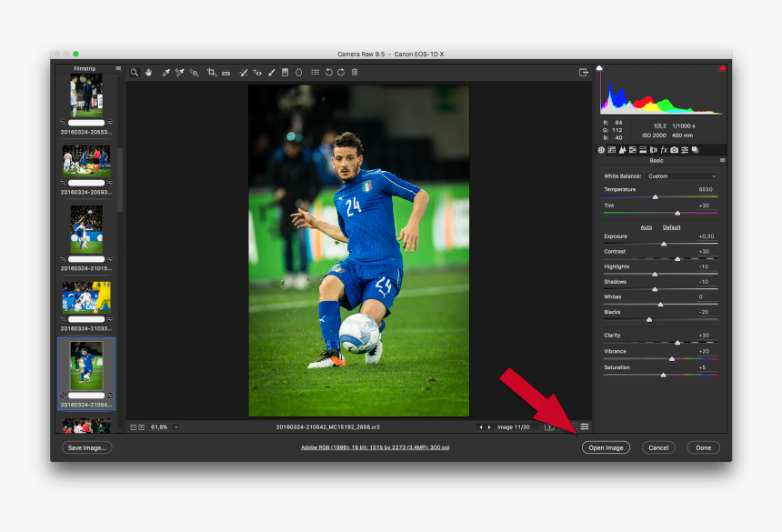Click the Default tone link
Viewport: 782px width, 532px height.
click(x=671, y=227)
